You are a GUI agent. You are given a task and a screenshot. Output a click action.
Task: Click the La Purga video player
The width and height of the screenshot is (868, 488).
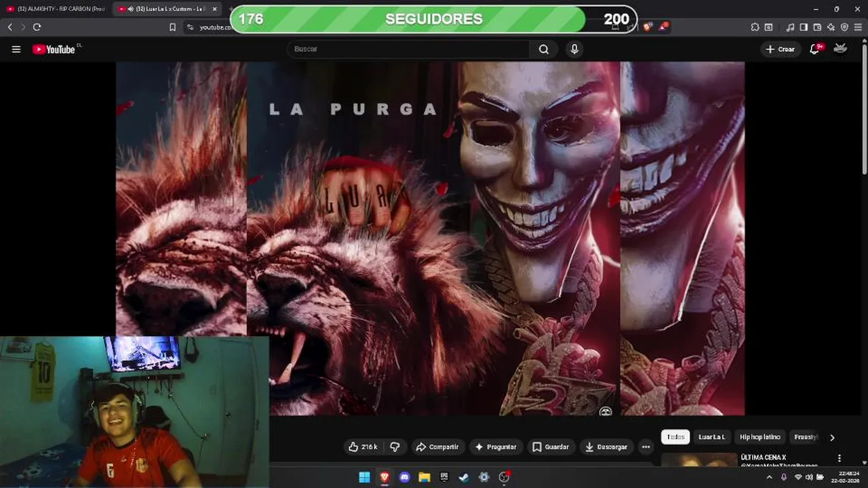(x=430, y=239)
